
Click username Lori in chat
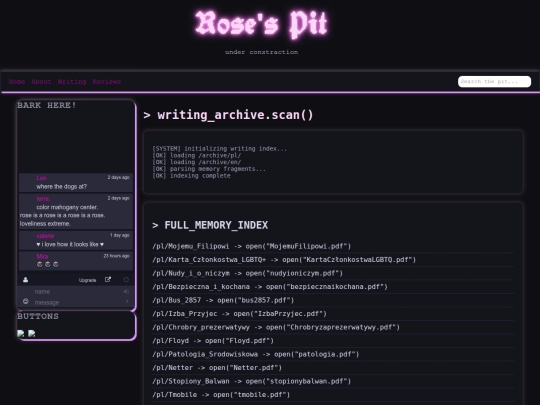(x=41, y=178)
